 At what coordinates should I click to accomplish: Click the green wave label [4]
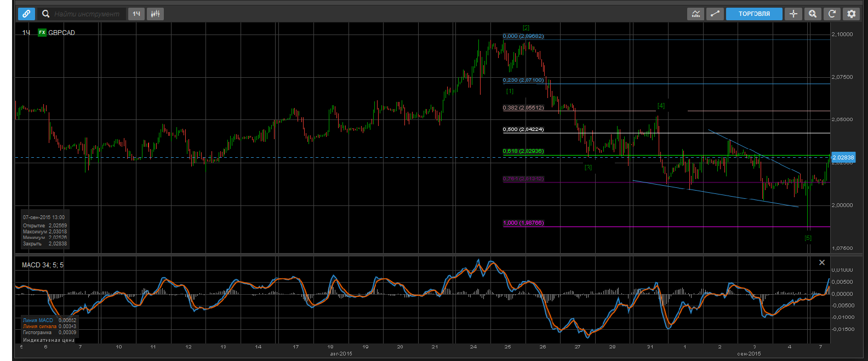pyautogui.click(x=661, y=106)
